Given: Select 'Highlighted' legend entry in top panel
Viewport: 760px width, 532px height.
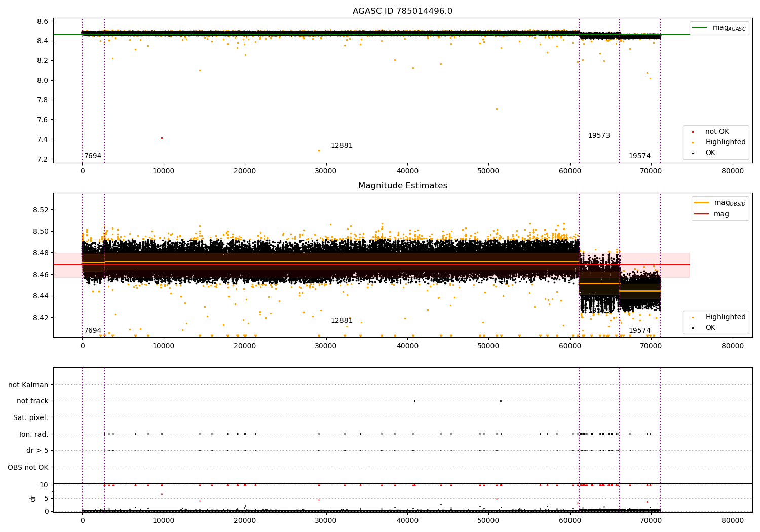Looking at the screenshot, I should click(726, 142).
